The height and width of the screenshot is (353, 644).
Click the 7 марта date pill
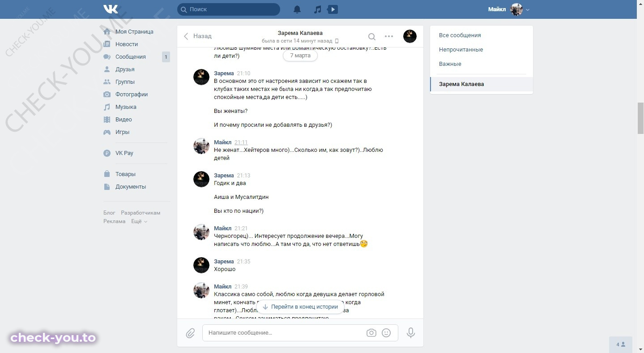click(300, 56)
